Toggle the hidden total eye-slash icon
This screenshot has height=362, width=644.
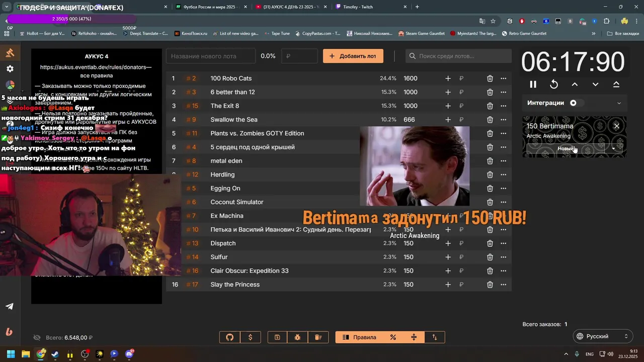[x=37, y=338]
